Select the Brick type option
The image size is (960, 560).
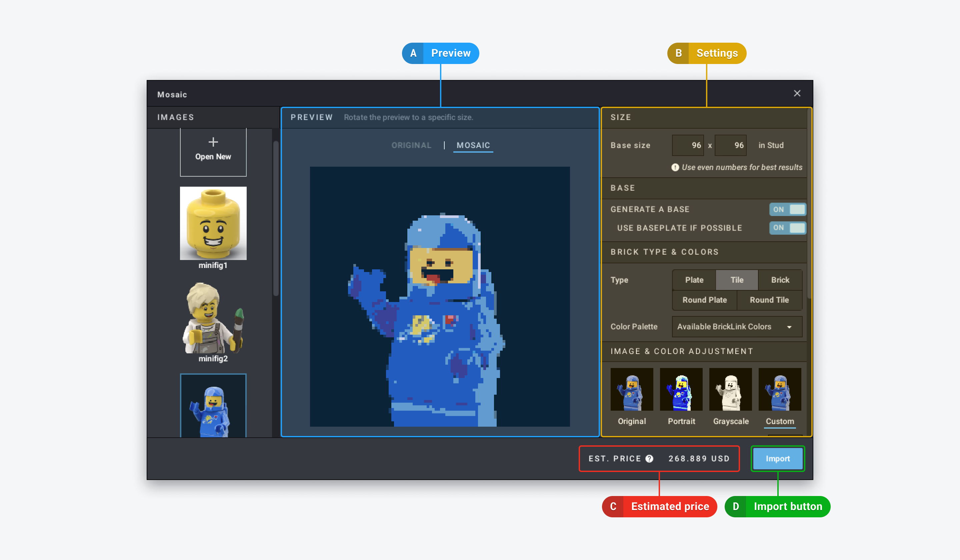click(x=780, y=280)
